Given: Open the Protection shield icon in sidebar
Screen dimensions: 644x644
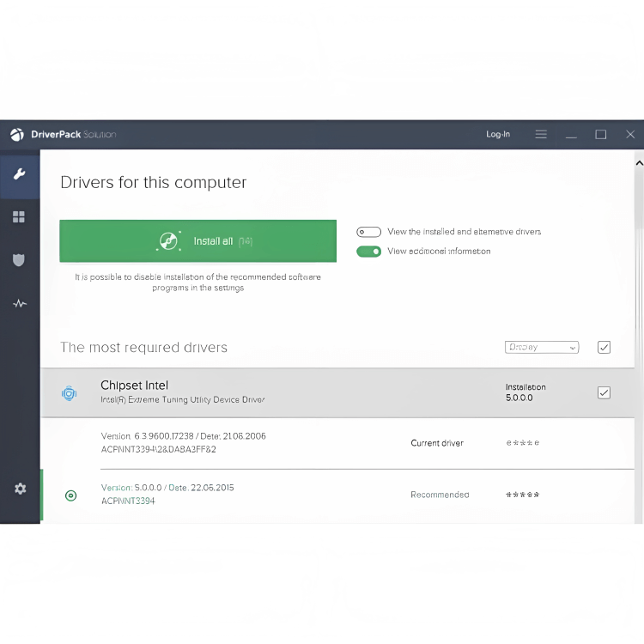Looking at the screenshot, I should (19, 259).
